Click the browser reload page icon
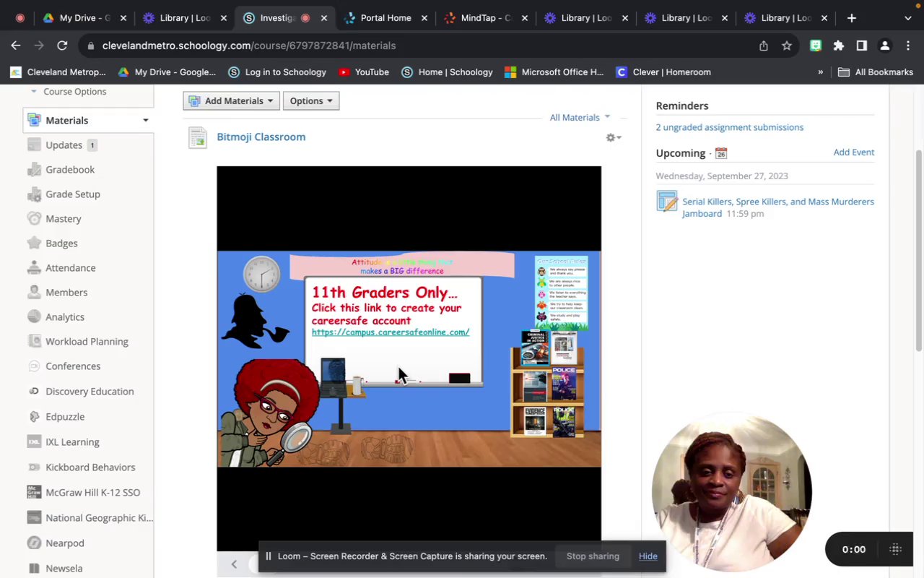The width and height of the screenshot is (924, 578). click(x=62, y=46)
